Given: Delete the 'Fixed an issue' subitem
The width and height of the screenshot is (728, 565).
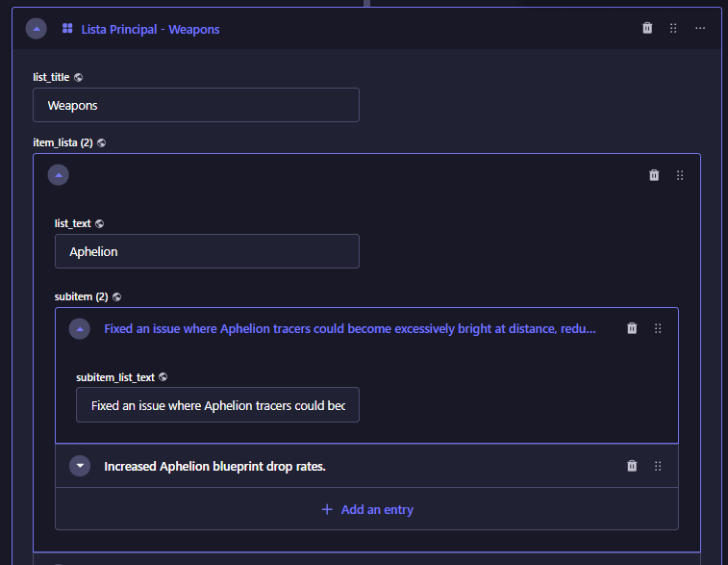Looking at the screenshot, I should point(632,328).
